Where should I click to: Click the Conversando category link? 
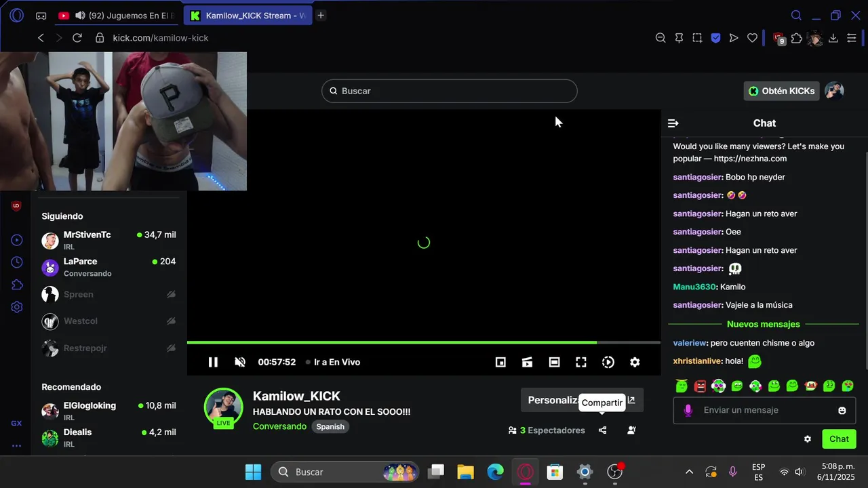coord(279,426)
